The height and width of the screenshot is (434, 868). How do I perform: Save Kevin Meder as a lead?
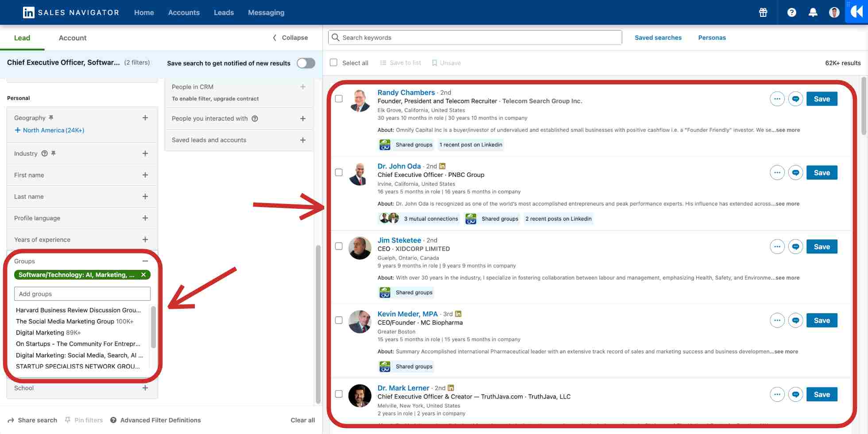pyautogui.click(x=821, y=320)
